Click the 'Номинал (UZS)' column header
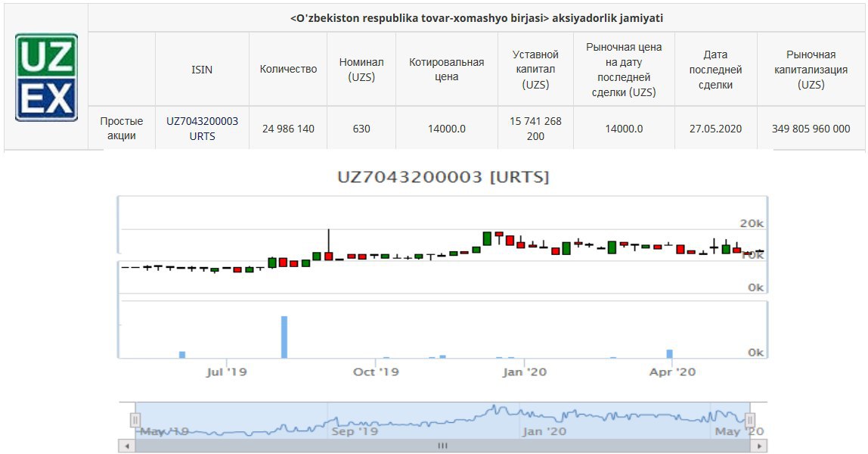 (x=361, y=69)
